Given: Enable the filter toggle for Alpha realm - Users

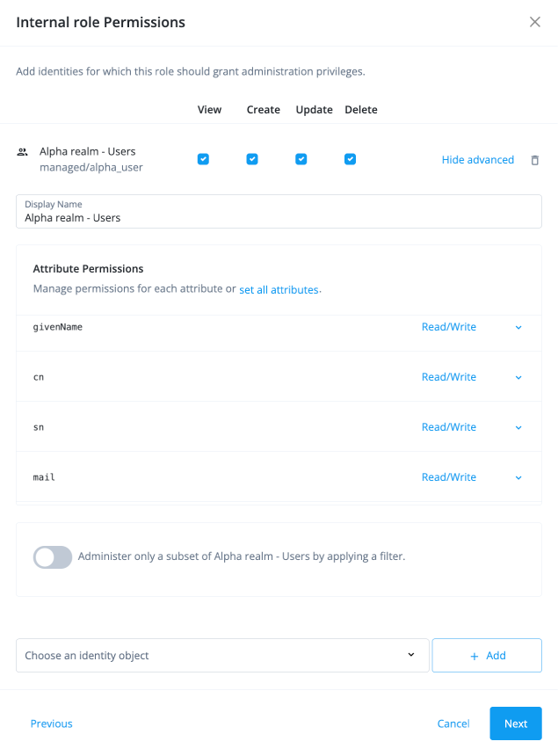Looking at the screenshot, I should pyautogui.click(x=52, y=557).
